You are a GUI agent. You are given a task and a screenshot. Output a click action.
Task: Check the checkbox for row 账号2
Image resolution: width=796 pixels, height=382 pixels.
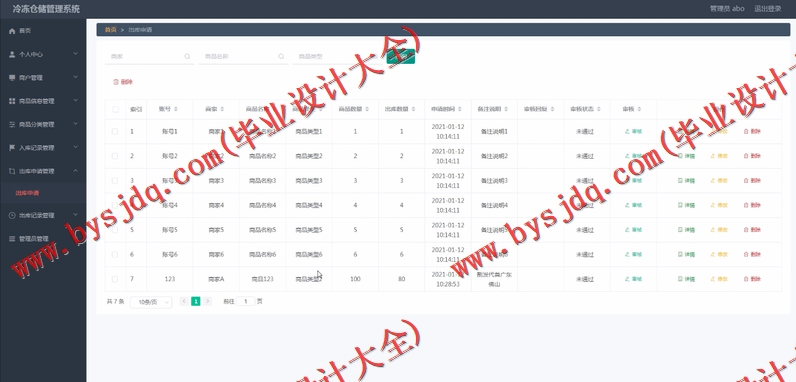tap(115, 156)
